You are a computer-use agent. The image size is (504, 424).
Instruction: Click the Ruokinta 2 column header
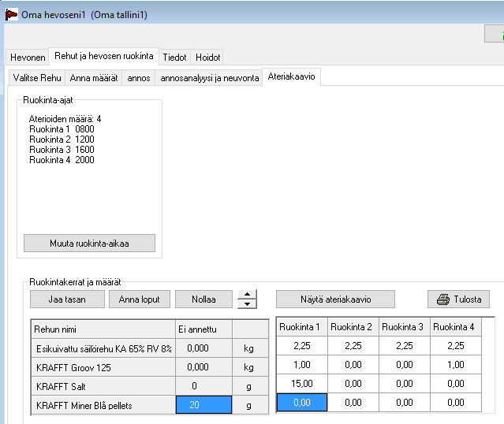click(x=353, y=327)
